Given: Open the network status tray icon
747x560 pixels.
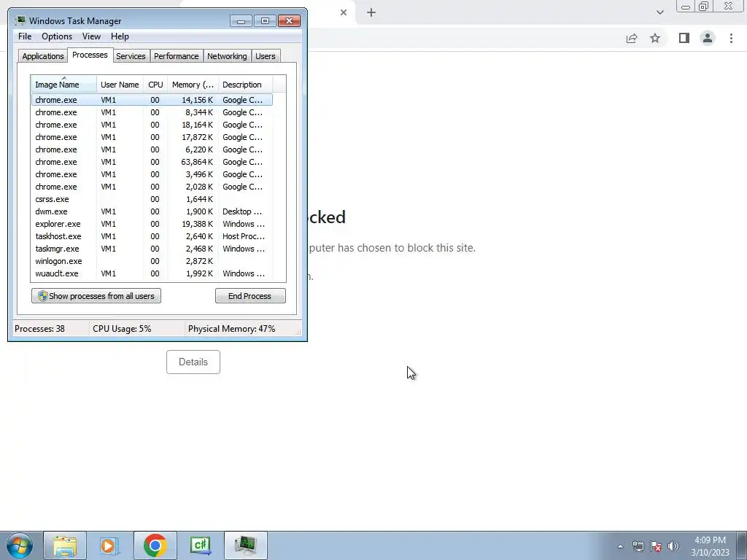Looking at the screenshot, I should coord(638,546).
